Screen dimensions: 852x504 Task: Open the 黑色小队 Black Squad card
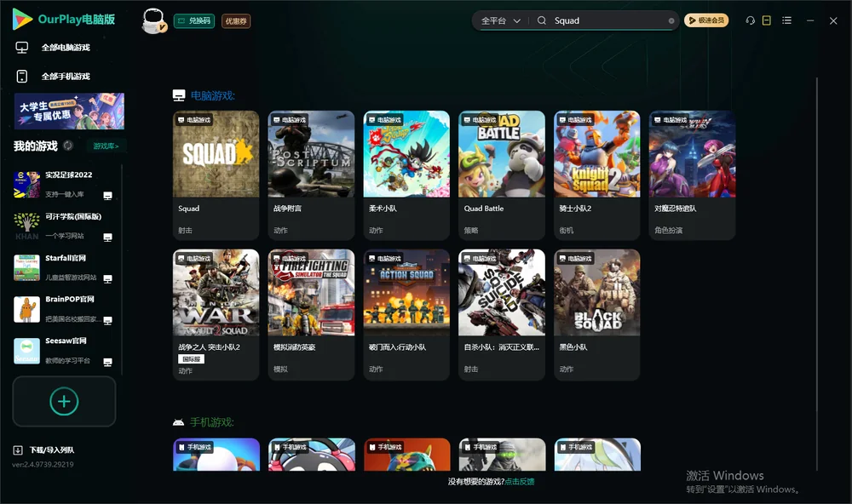(597, 314)
